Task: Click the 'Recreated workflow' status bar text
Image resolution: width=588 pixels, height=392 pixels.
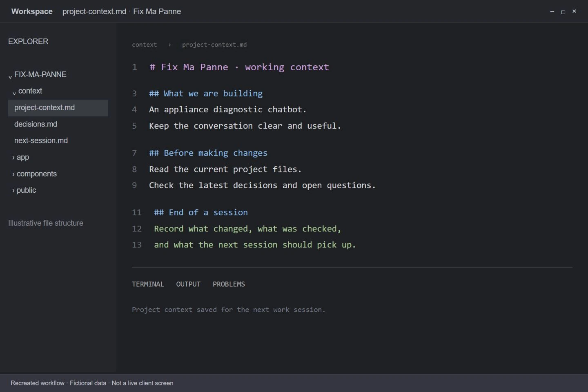Action: tap(92, 383)
